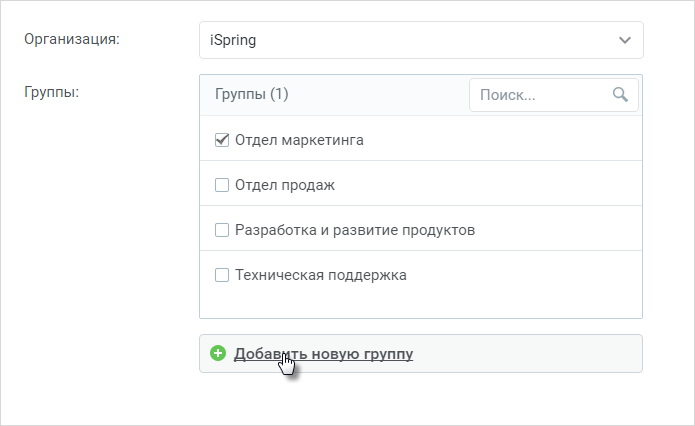This screenshot has width=695, height=426.
Task: Uncheck the Отдел маркетинга checkbox
Action: coord(222,140)
